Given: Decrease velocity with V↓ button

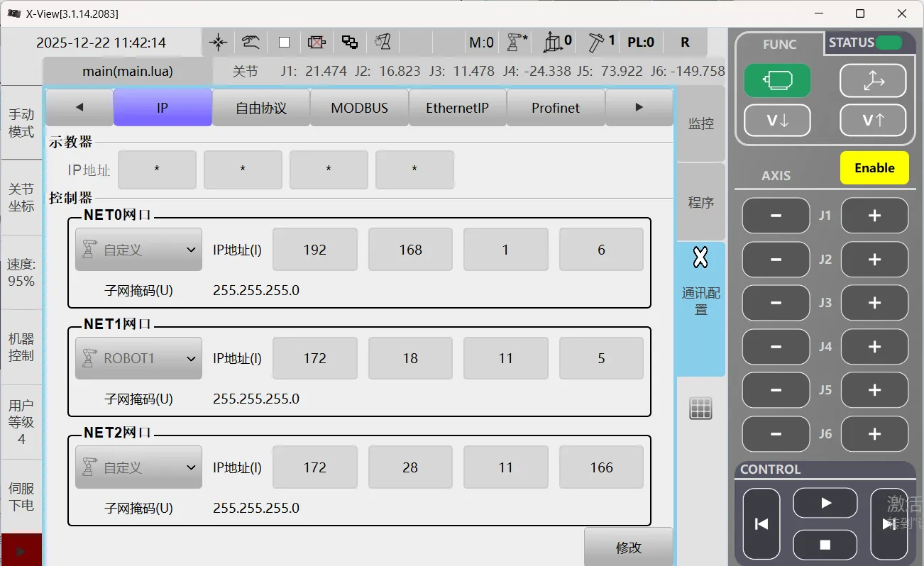Looking at the screenshot, I should 778,121.
